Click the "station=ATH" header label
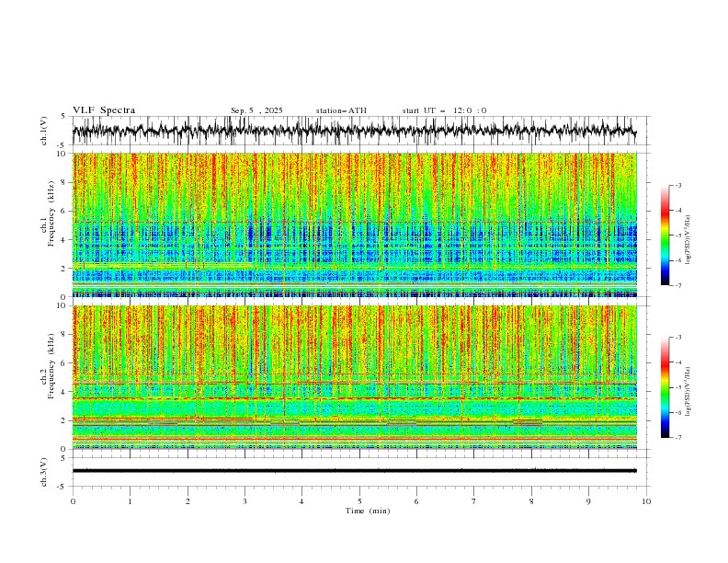The image size is (728, 563). point(341,110)
